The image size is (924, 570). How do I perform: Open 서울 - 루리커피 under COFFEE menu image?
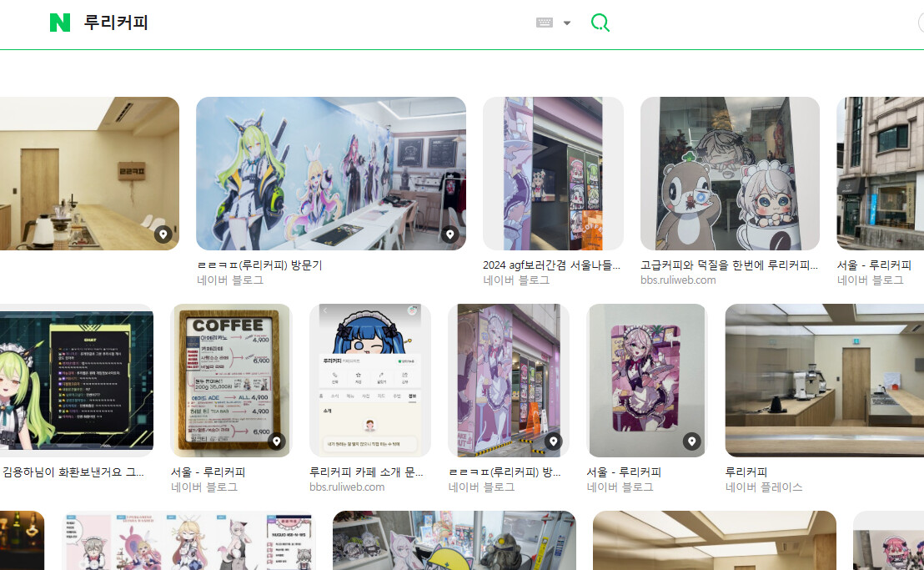pos(208,472)
